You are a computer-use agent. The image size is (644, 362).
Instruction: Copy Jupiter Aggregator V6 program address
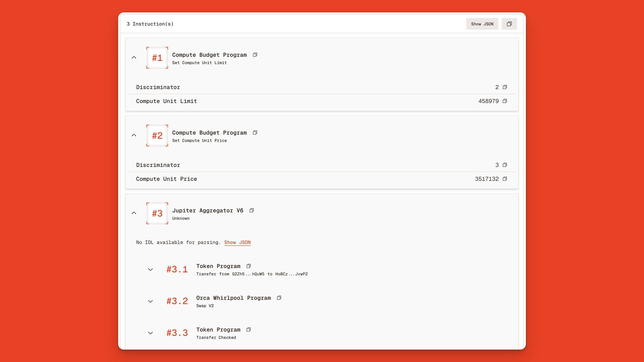pyautogui.click(x=251, y=210)
